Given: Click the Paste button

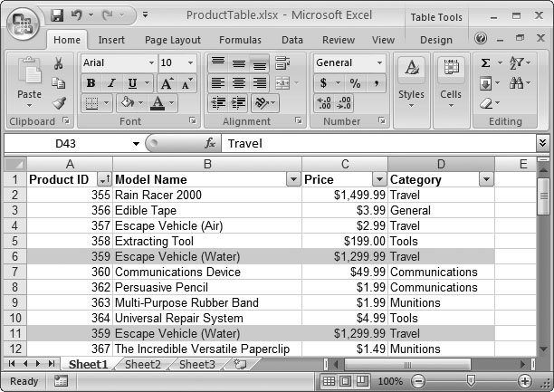Looking at the screenshot, I should pyautogui.click(x=29, y=81).
